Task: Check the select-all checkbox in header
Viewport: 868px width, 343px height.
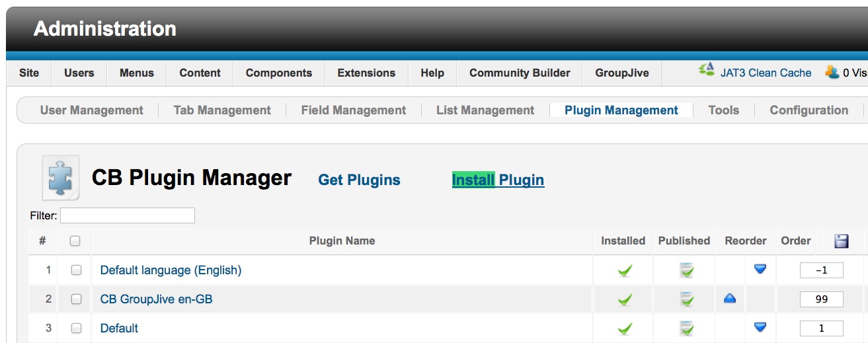Action: point(75,241)
